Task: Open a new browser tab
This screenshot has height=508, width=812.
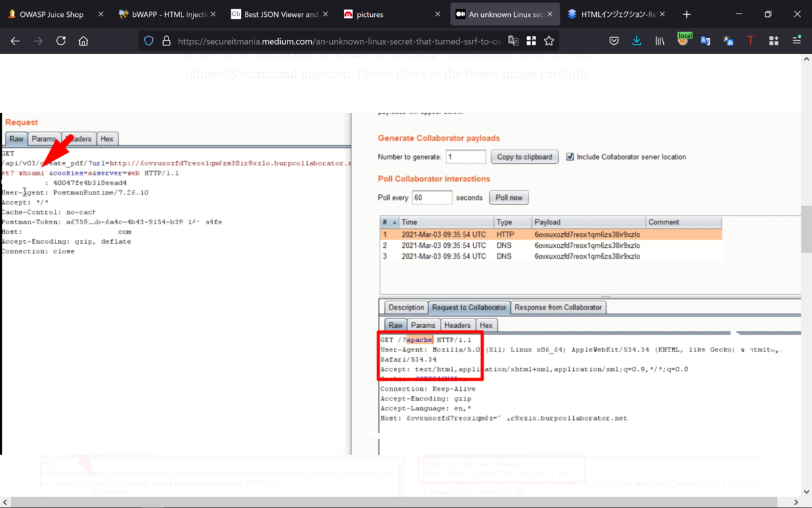Action: pos(687,14)
